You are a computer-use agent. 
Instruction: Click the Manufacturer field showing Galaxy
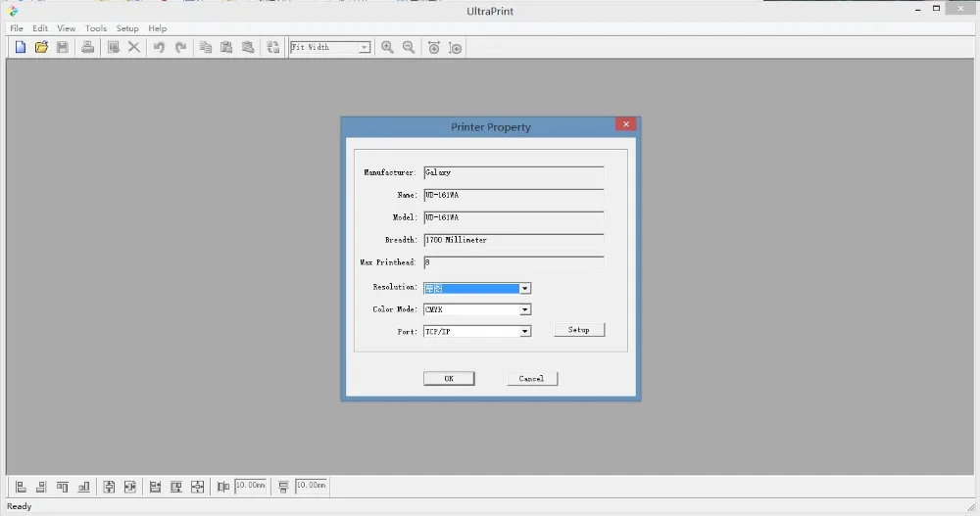tap(514, 172)
